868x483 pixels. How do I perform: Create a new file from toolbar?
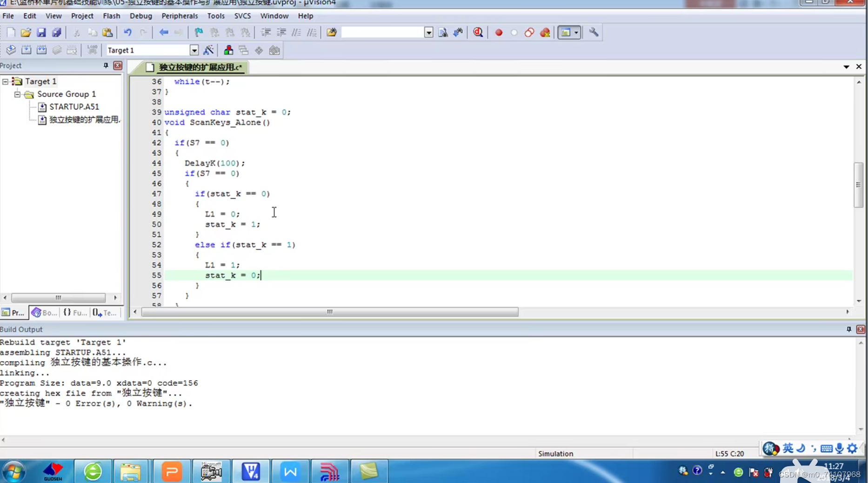click(x=11, y=33)
